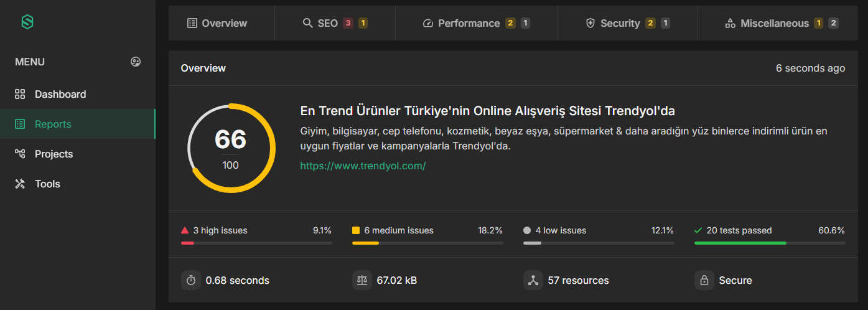
Task: Click the 18.2% medium issues percentage
Action: coord(490,230)
